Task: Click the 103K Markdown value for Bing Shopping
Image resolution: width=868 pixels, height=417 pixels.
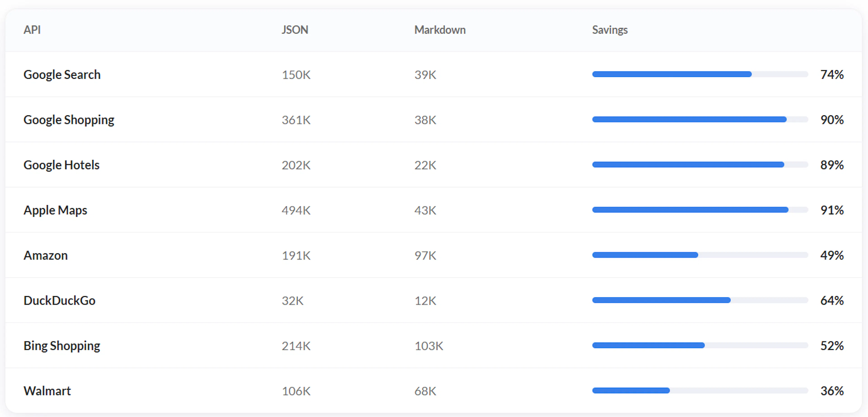Action: 429,346
